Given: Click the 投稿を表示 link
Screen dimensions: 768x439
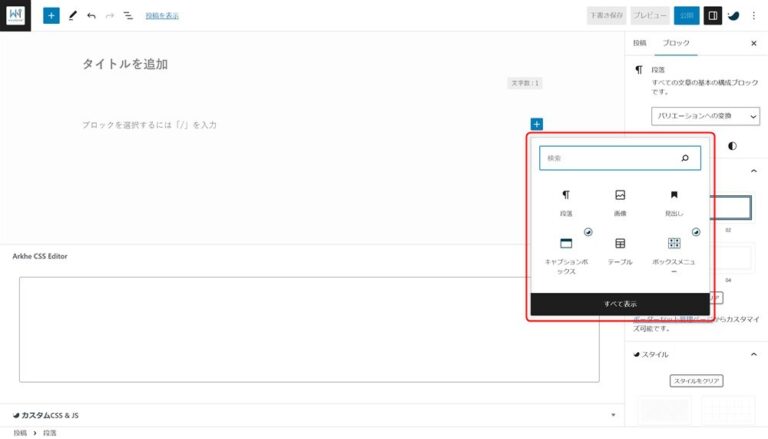Looking at the screenshot, I should click(x=162, y=16).
